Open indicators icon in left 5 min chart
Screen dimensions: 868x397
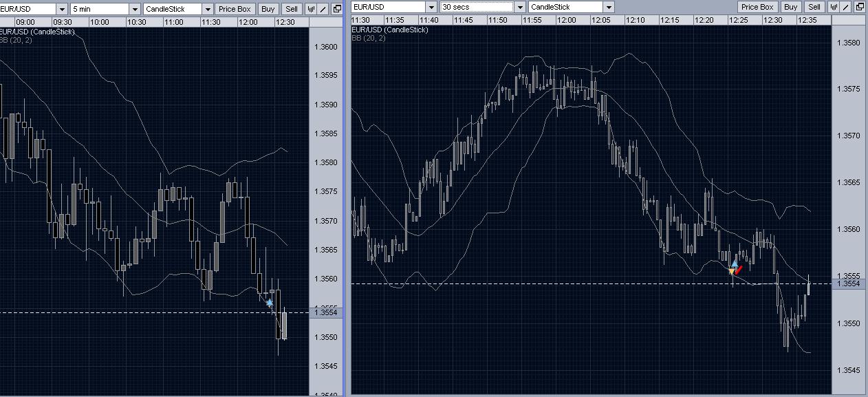311,9
